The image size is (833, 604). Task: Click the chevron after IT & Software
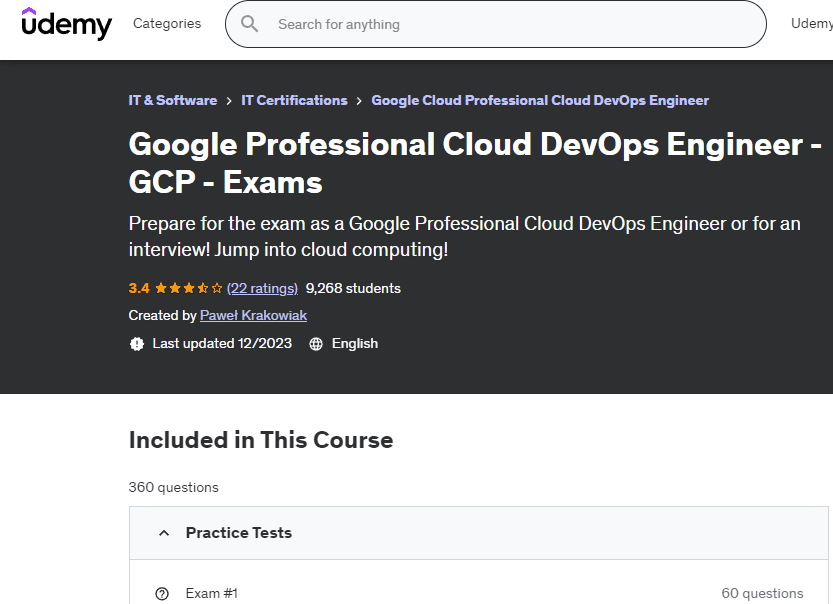click(229, 101)
